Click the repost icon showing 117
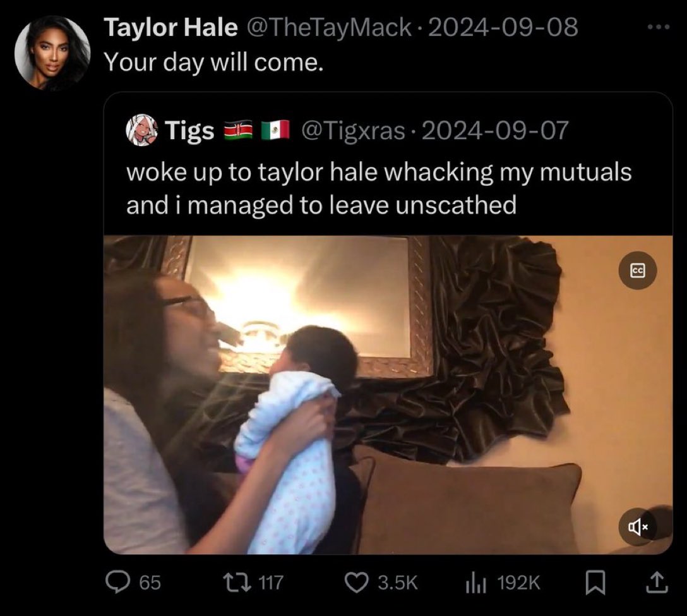This screenshot has width=687, height=616. [x=237, y=583]
